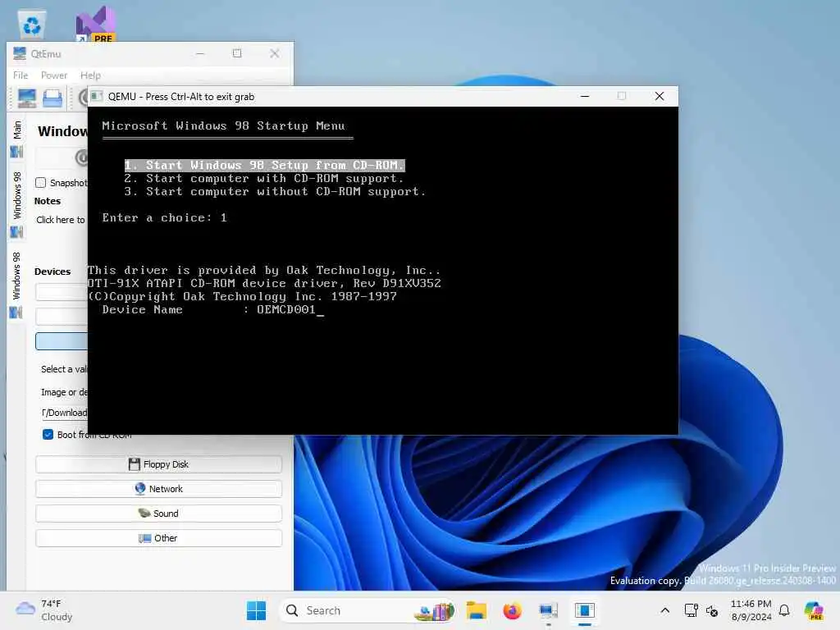Click the taskbar Search box
Viewport: 840px width, 630px height.
pyautogui.click(x=369, y=610)
